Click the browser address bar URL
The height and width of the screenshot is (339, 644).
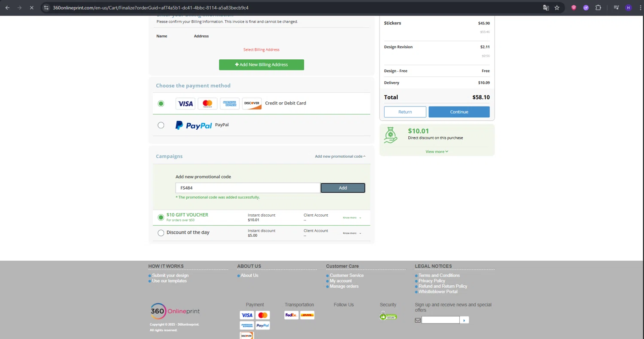click(x=150, y=8)
